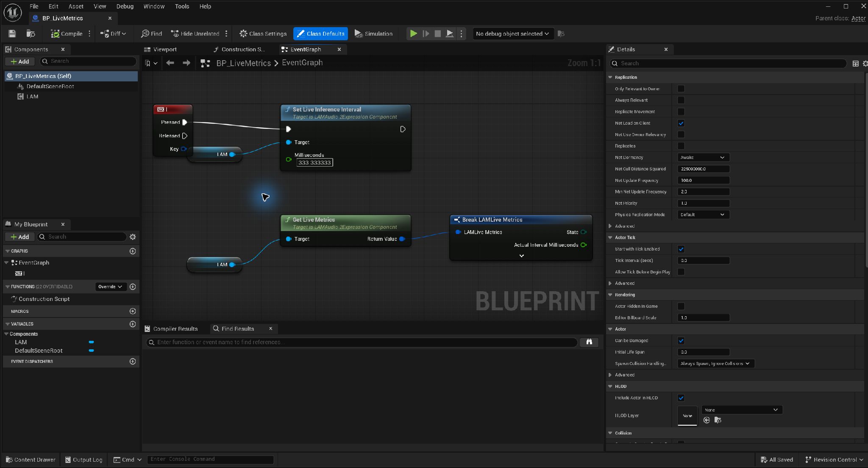868x468 pixels.
Task: Open the Details property matrix grid icon
Action: click(855, 63)
